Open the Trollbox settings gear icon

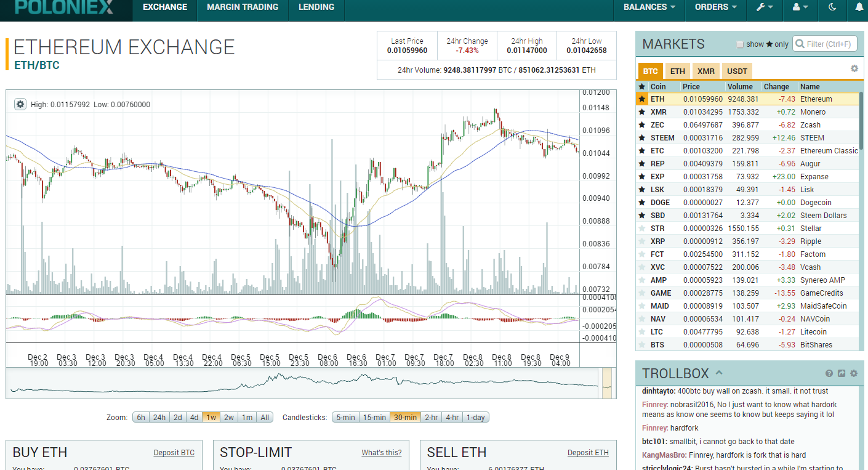pos(854,373)
